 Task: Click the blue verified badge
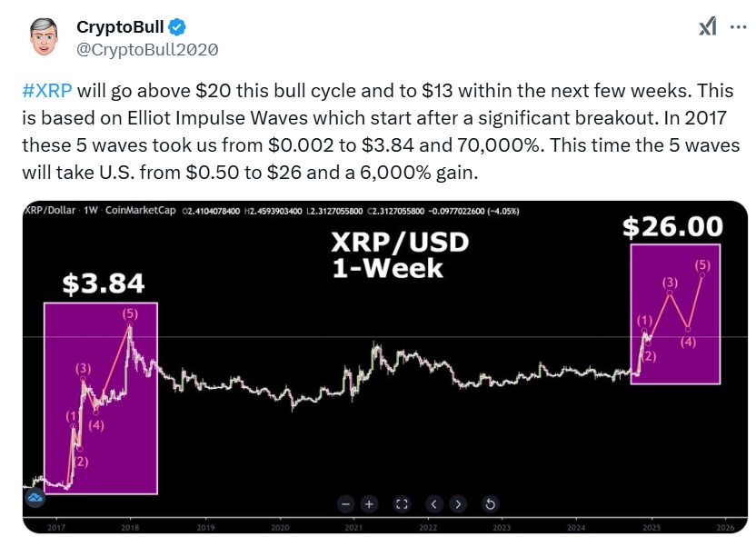point(177,27)
